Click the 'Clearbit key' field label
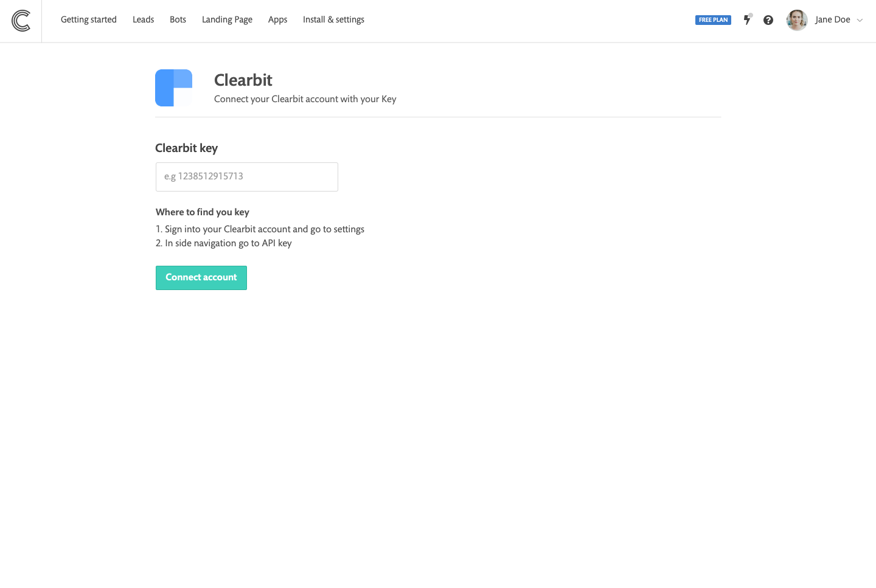This screenshot has height=588, width=876. (186, 148)
